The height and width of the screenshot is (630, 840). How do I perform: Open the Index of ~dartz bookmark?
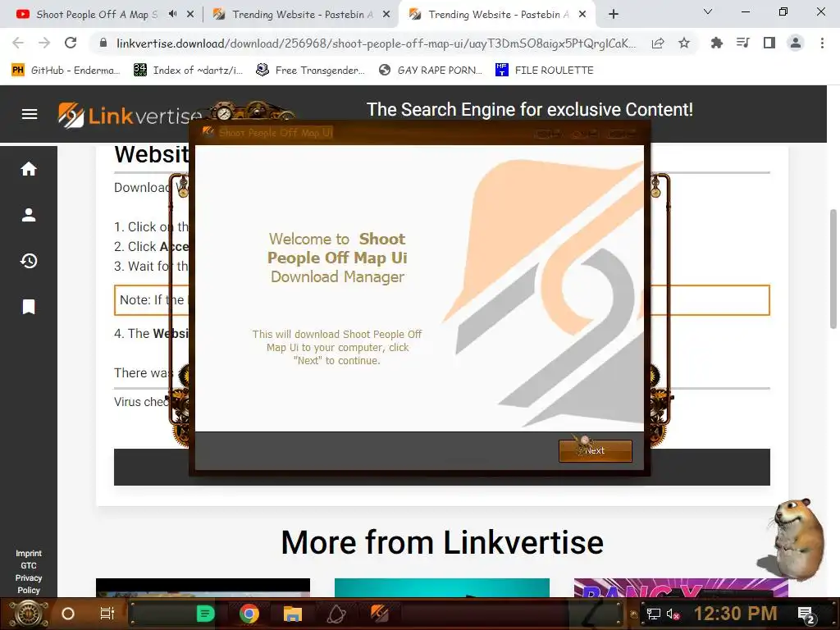point(188,71)
